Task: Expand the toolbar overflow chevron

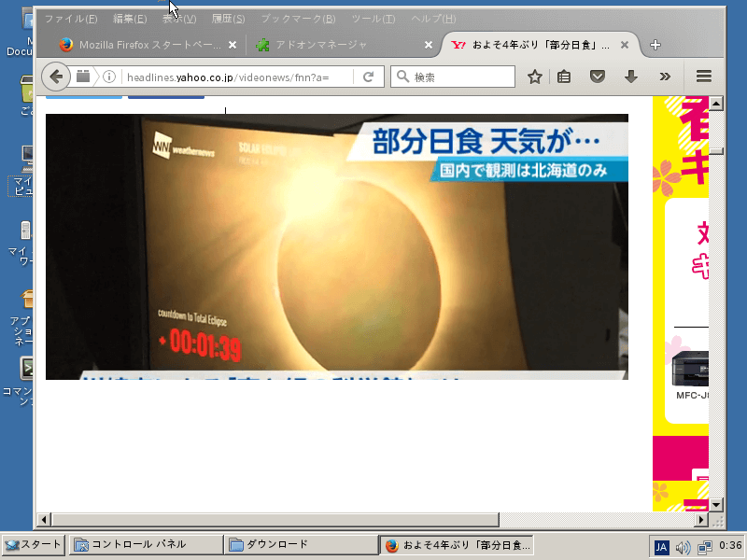Action: click(x=665, y=77)
